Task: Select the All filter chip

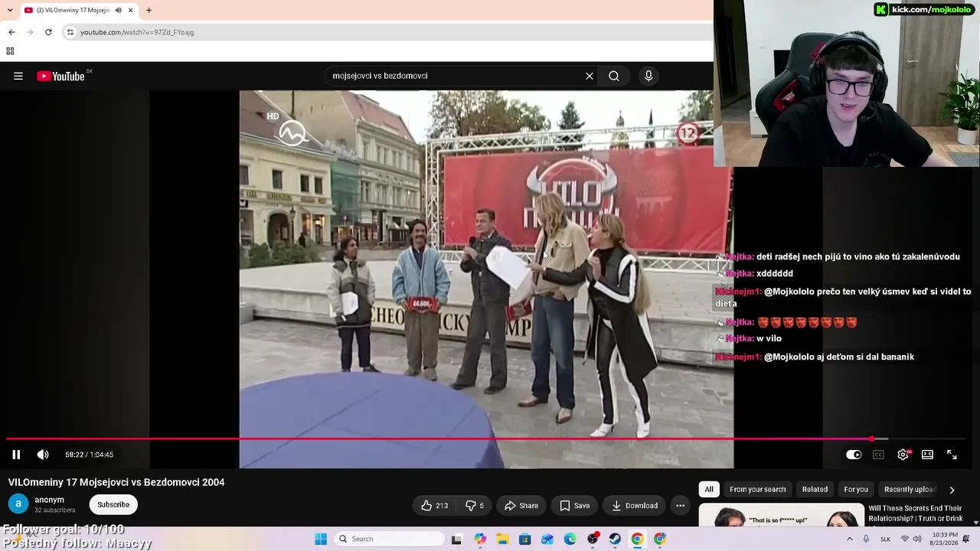Action: [x=709, y=489]
